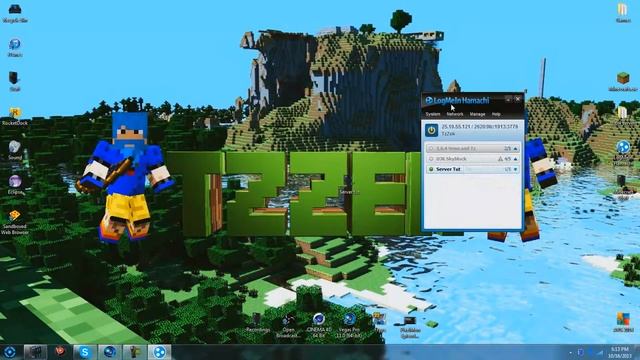
Task: Open CINEMA 4D 64 Bit icon
Action: click(x=319, y=325)
